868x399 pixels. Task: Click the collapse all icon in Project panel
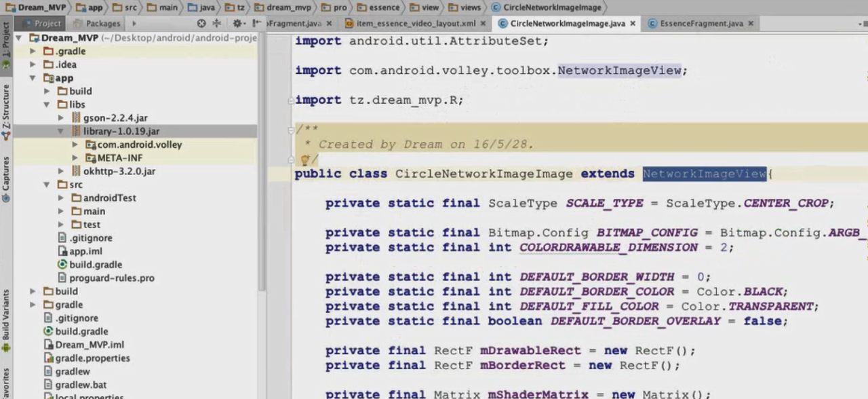[x=217, y=23]
